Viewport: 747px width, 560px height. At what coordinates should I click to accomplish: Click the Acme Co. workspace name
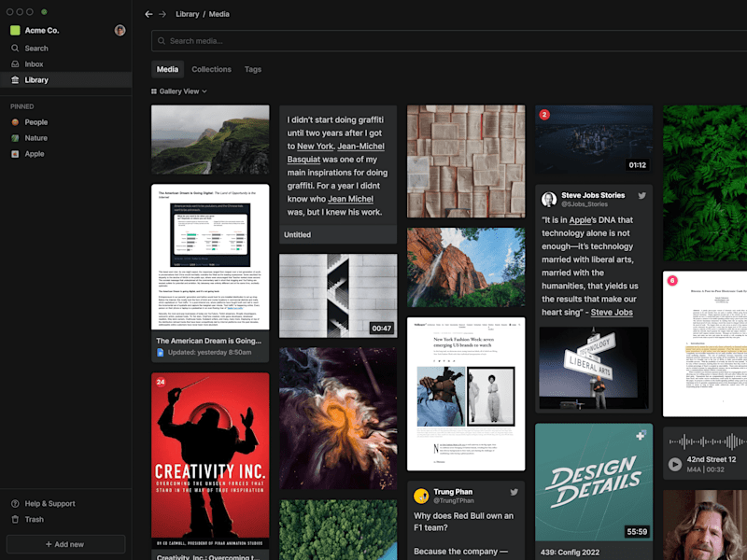click(42, 31)
